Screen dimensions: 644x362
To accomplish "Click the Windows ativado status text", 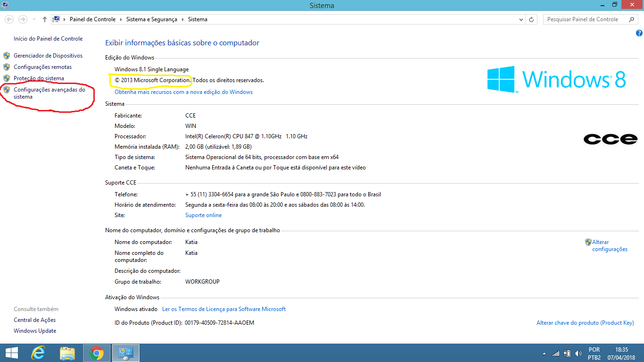I will (x=136, y=309).
